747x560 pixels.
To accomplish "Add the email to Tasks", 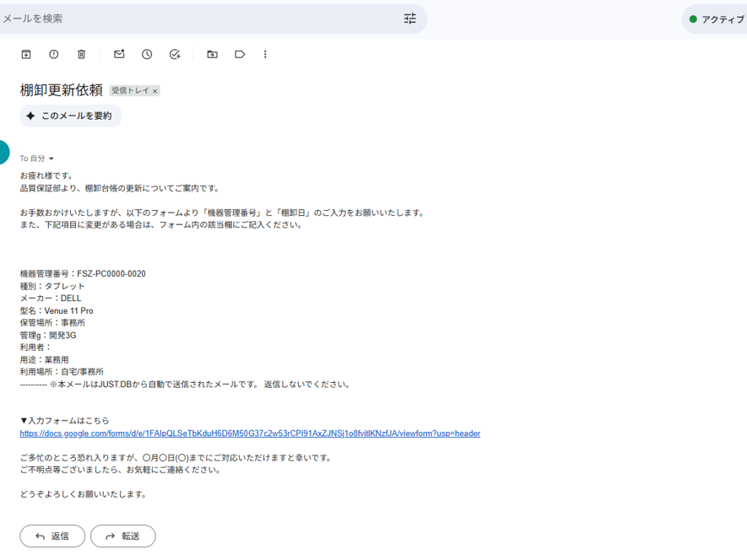I will [175, 54].
